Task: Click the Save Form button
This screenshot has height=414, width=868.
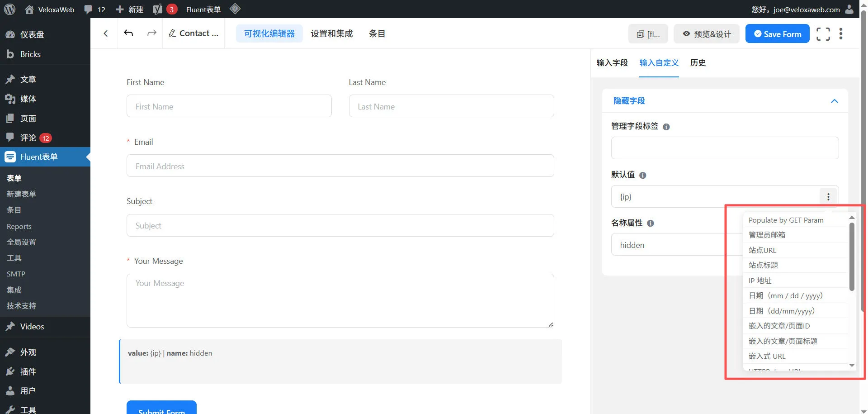Action: coord(777,34)
